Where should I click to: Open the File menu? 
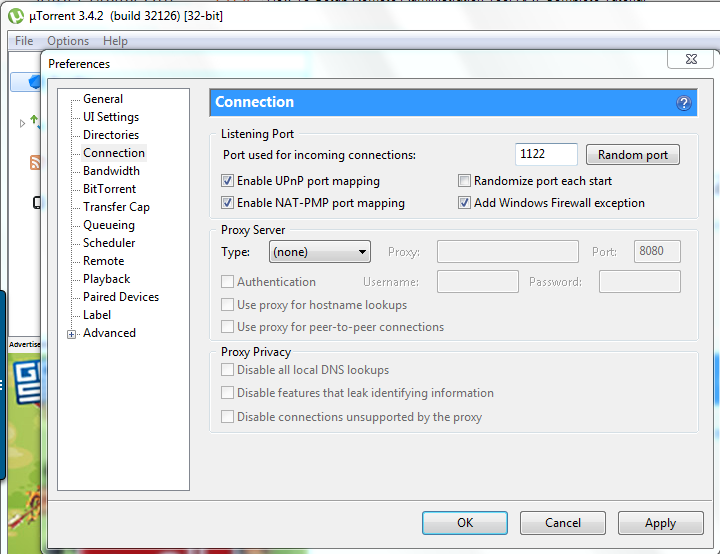tap(24, 41)
